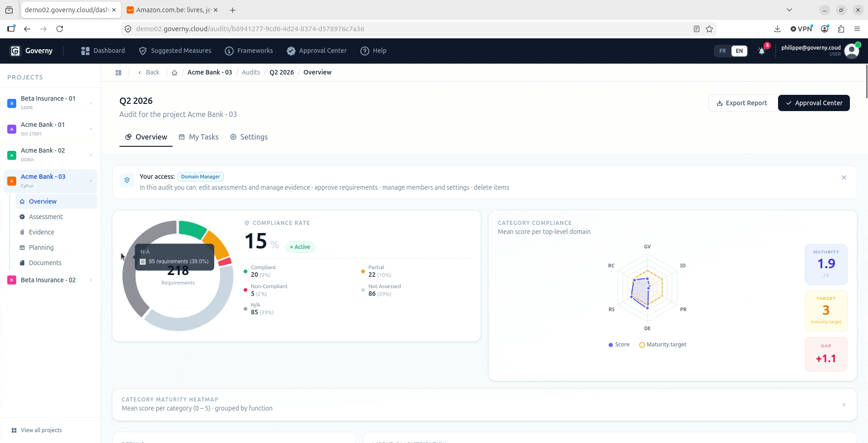Go to Approval Center in top nav
The width and height of the screenshot is (868, 443).
pyautogui.click(x=316, y=51)
